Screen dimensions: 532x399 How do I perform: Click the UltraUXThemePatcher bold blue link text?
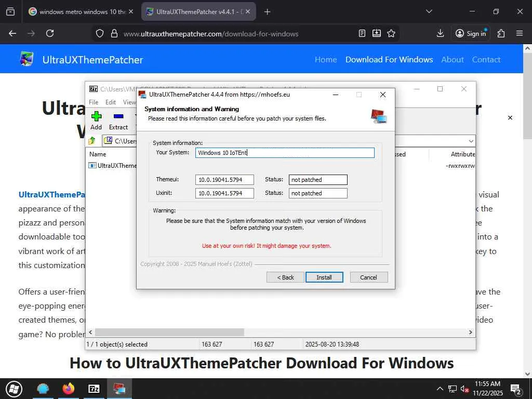tap(52, 194)
